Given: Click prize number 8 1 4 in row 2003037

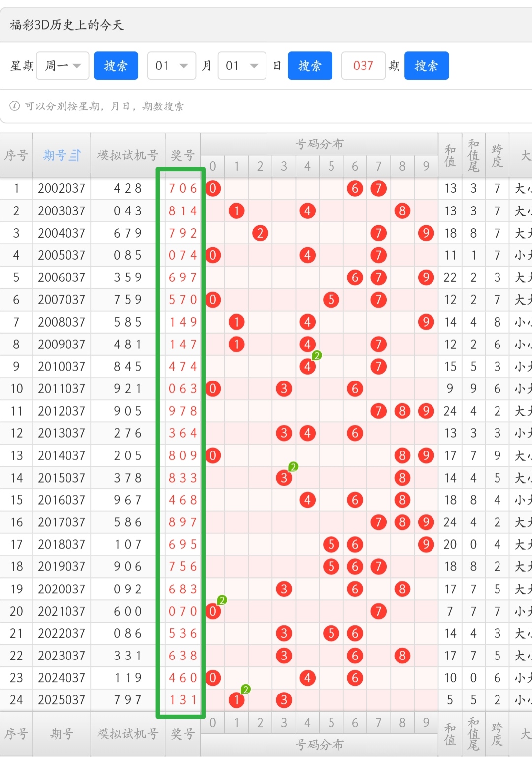Looking at the screenshot, I should point(183,211).
